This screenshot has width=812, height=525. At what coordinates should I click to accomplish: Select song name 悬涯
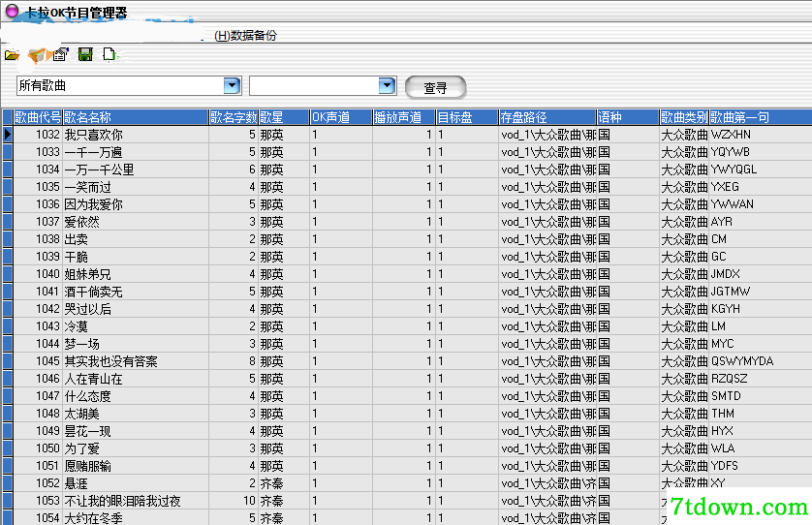pos(77,483)
